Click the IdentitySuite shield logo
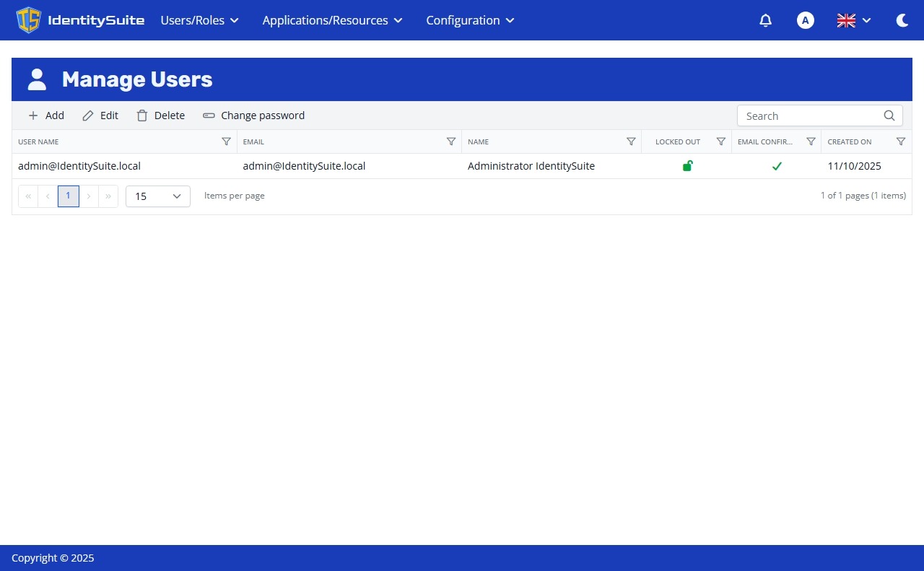This screenshot has height=571, width=924. point(28,20)
